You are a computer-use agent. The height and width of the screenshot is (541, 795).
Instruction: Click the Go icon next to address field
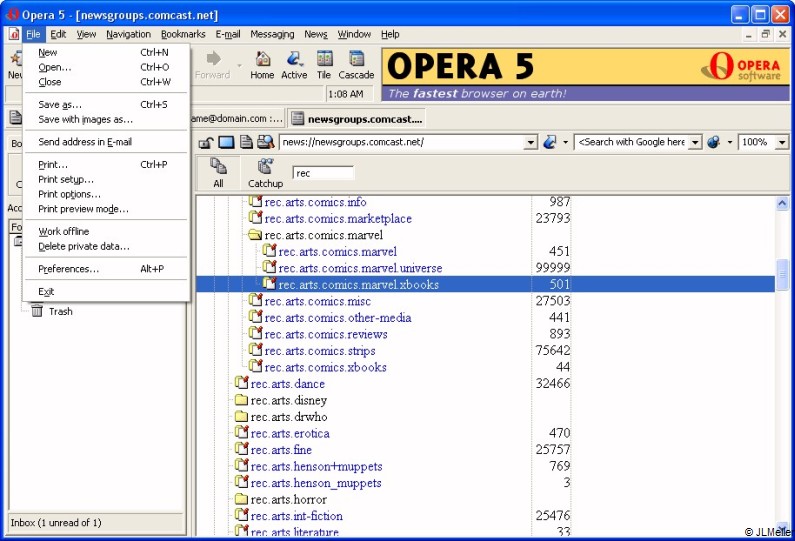[549, 142]
